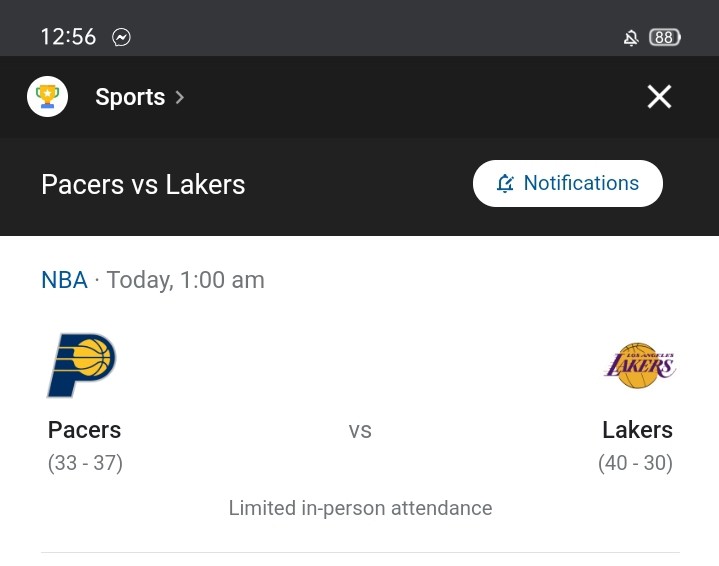Open the Pacers team name
719x566 pixels.
[x=84, y=430]
